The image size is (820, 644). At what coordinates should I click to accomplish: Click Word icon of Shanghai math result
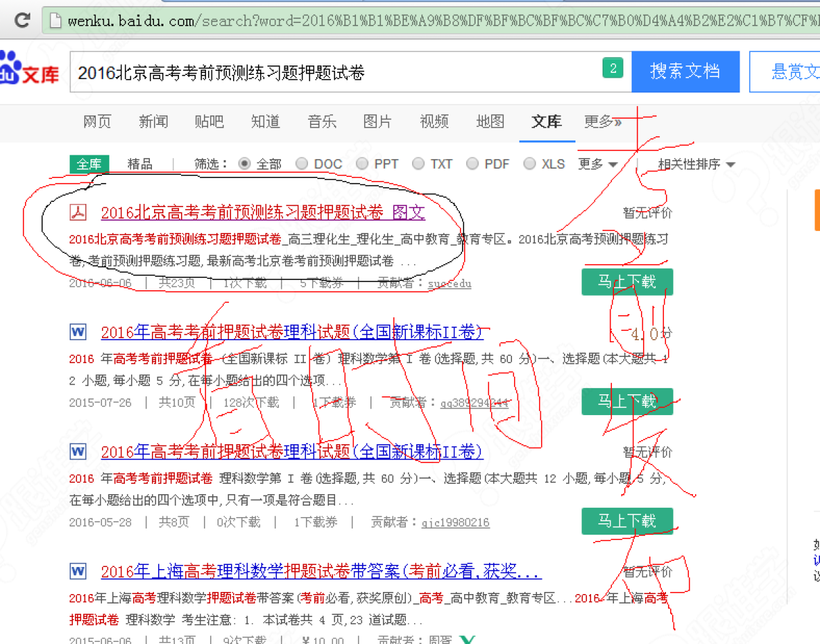click(78, 572)
